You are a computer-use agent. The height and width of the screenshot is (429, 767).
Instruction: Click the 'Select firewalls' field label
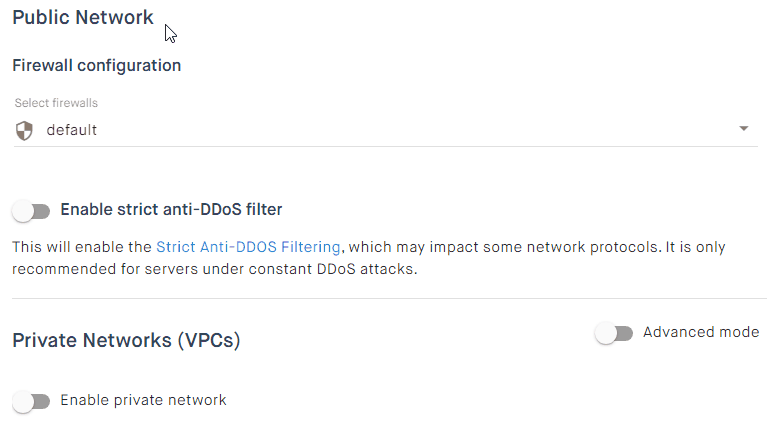pos(56,103)
